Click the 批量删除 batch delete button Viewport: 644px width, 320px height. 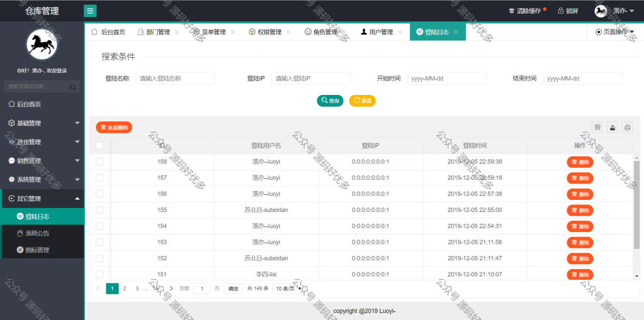click(x=114, y=128)
